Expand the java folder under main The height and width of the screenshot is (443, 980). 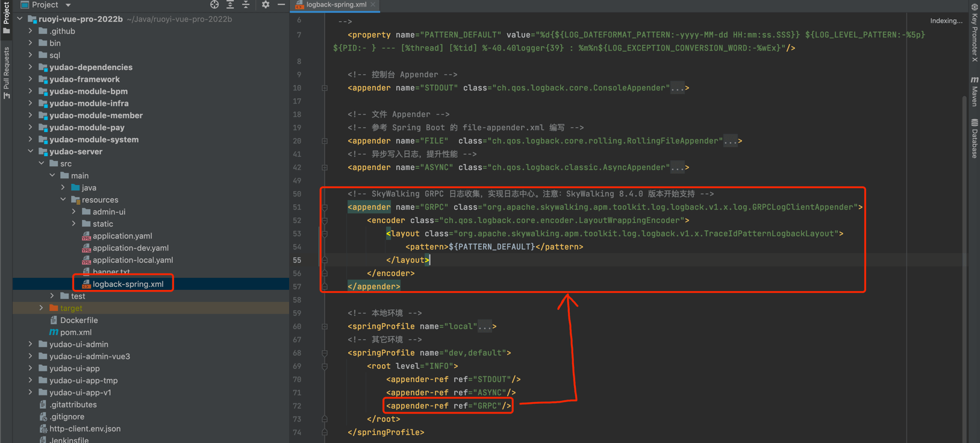click(63, 187)
